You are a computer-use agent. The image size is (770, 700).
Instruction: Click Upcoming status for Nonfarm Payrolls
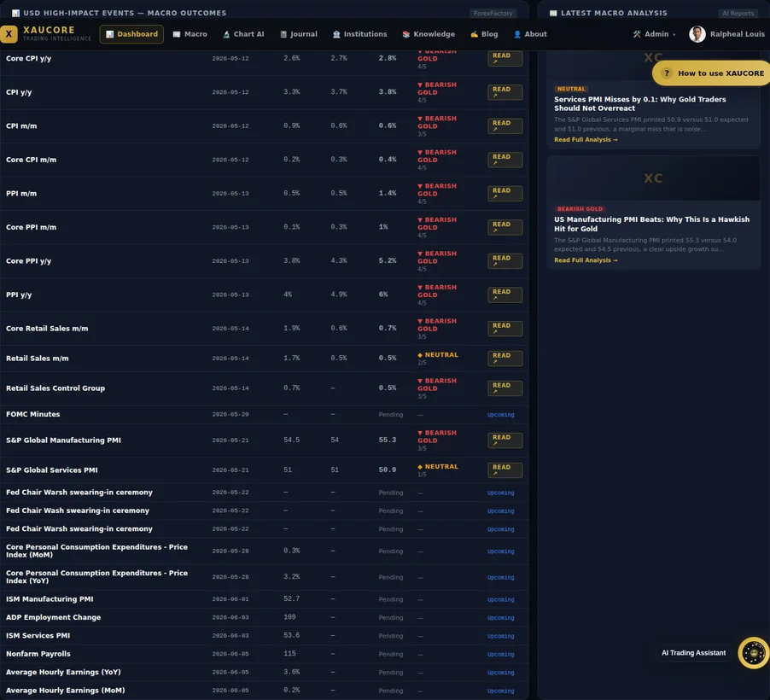tap(500, 654)
